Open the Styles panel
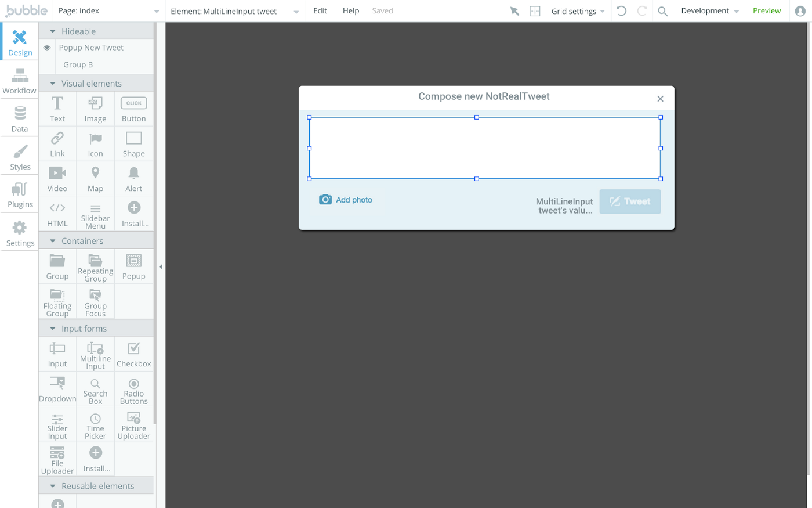 (19, 157)
